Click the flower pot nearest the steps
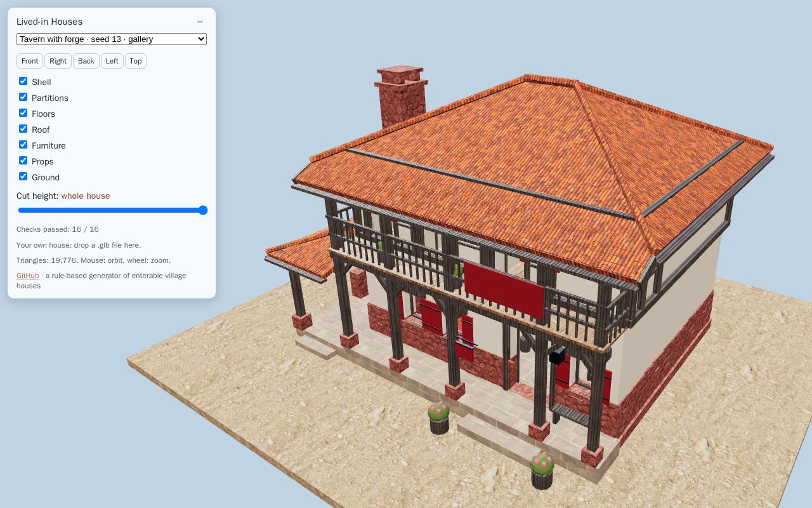This screenshot has width=812, height=508. (x=542, y=471)
